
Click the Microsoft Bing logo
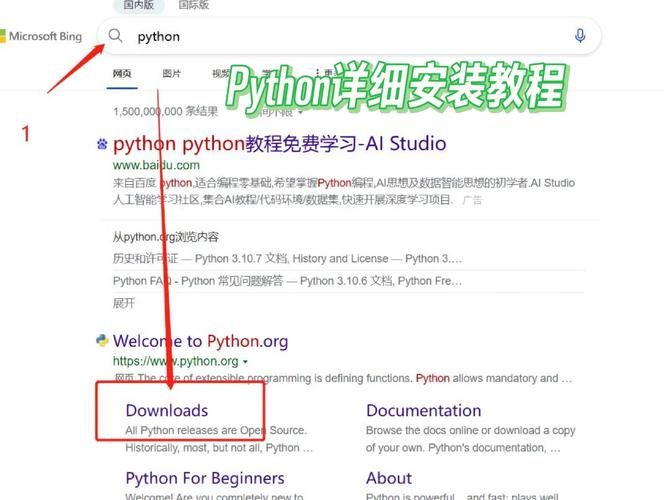(x=42, y=37)
